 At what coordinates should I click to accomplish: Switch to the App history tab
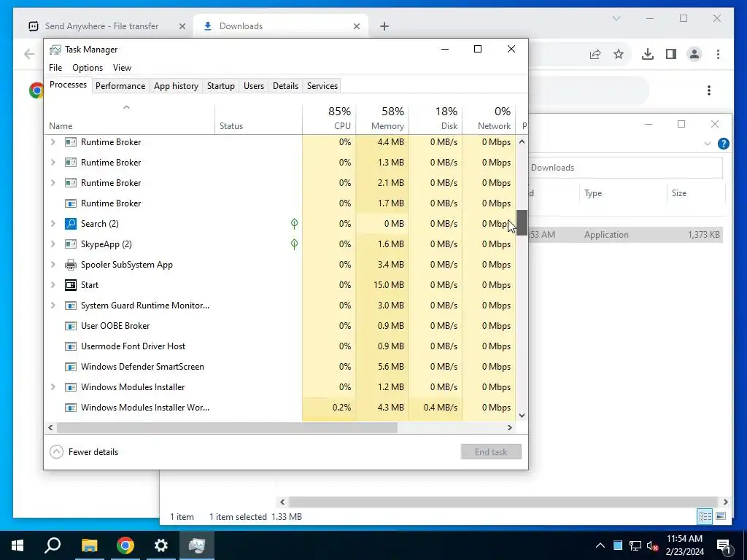pyautogui.click(x=176, y=86)
